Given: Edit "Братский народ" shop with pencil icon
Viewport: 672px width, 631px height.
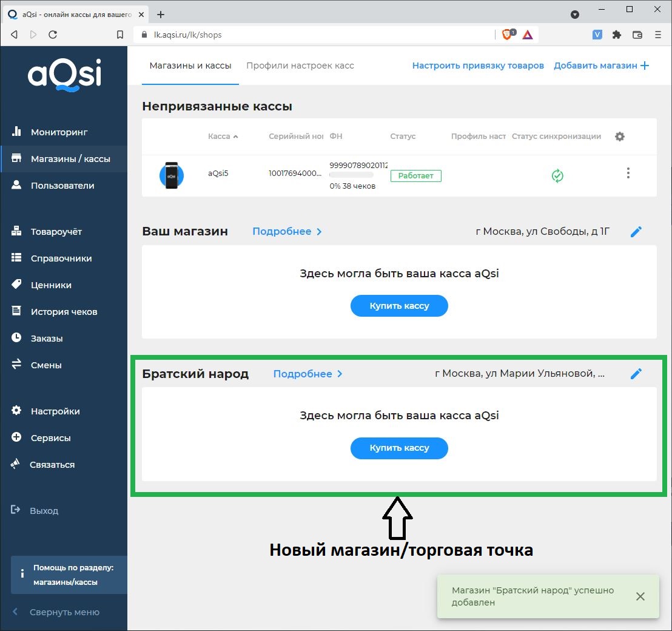Looking at the screenshot, I should coord(636,374).
